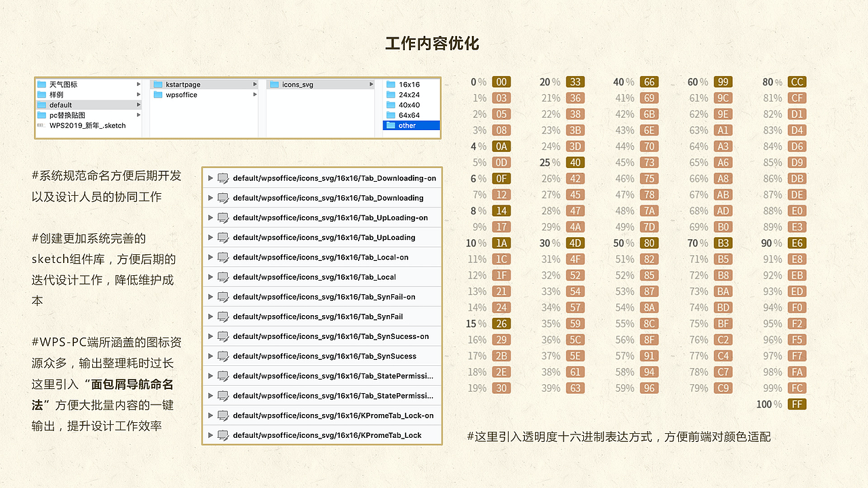Image resolution: width=868 pixels, height=488 pixels.
Task: Click the E6 hex swatch for 90%
Action: tap(797, 243)
